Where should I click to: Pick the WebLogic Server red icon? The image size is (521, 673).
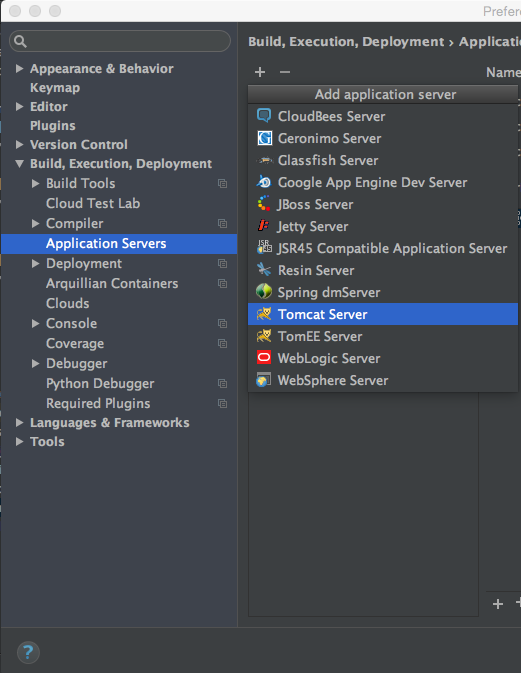(x=264, y=358)
